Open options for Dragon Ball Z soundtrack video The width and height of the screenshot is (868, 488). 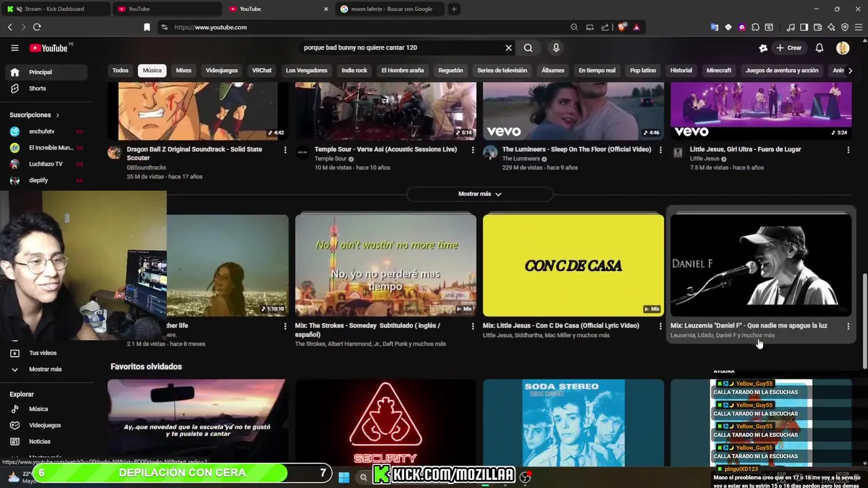[285, 150]
